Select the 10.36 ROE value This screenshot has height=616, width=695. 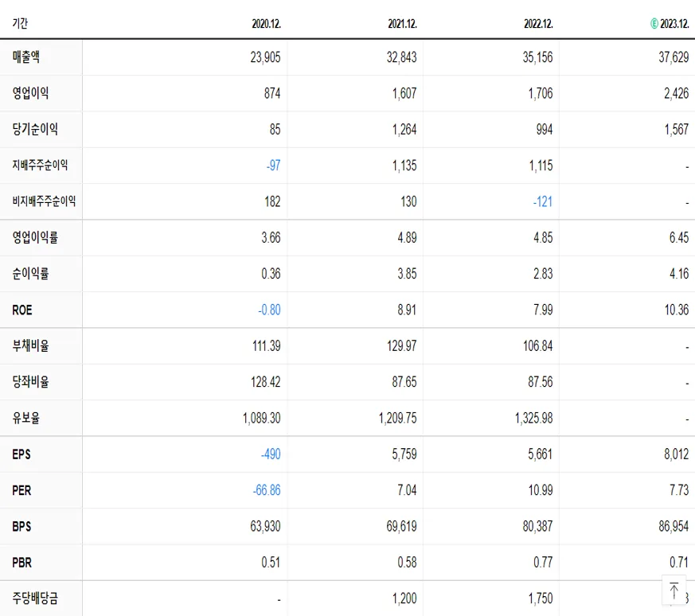point(677,310)
